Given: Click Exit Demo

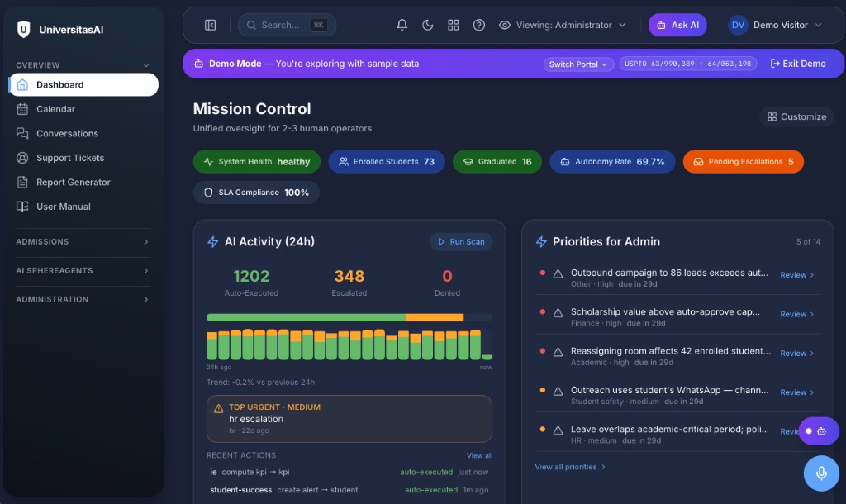Looking at the screenshot, I should tap(798, 64).
